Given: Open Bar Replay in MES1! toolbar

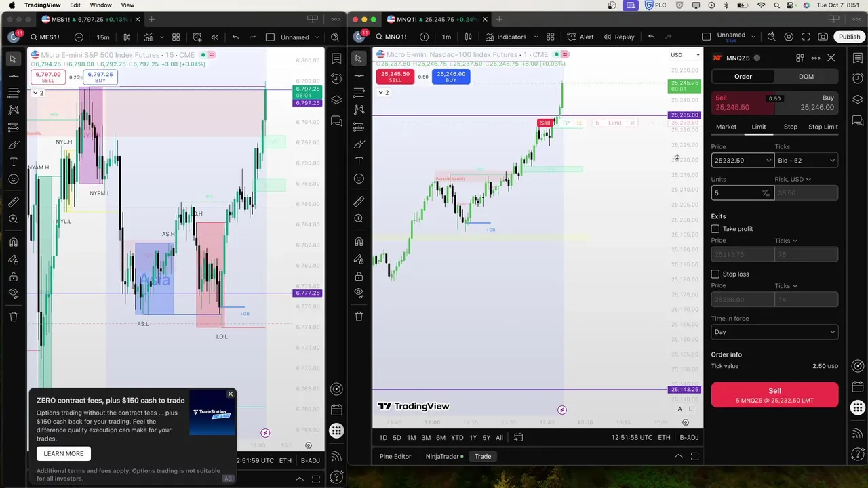Looking at the screenshot, I should (215, 37).
